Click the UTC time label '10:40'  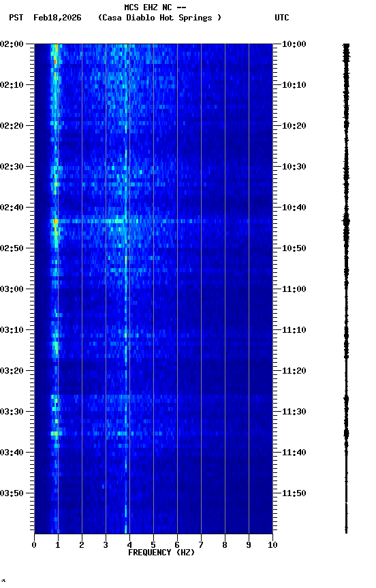click(x=294, y=208)
